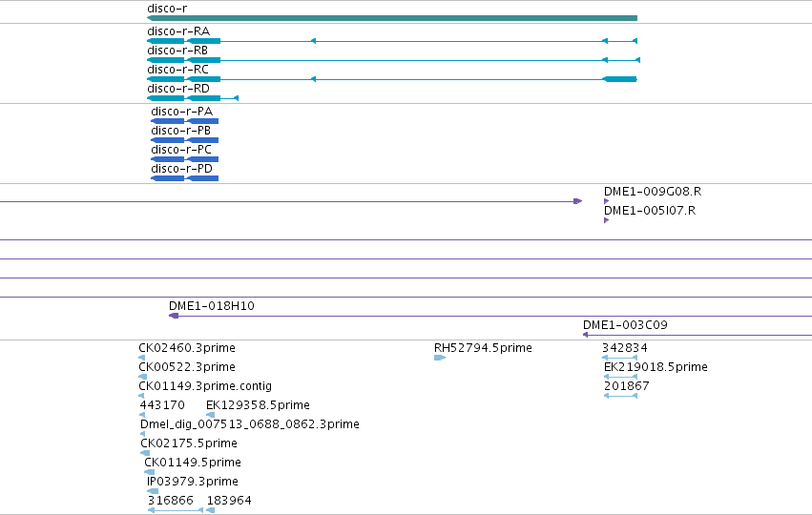The image size is (812, 515).
Task: Click the DME1-009G08.R arrow marker
Action: tap(607, 201)
